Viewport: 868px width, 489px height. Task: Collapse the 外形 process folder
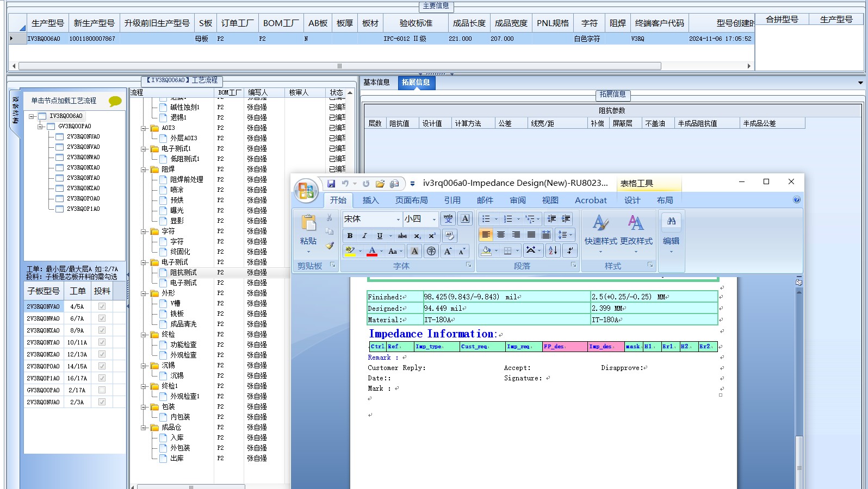pyautogui.click(x=144, y=293)
